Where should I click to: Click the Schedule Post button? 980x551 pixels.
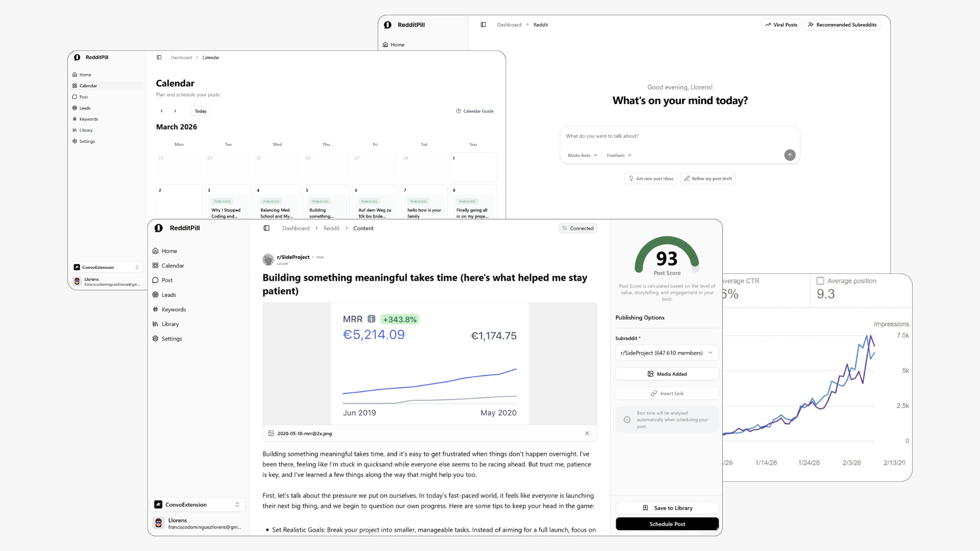(x=667, y=524)
